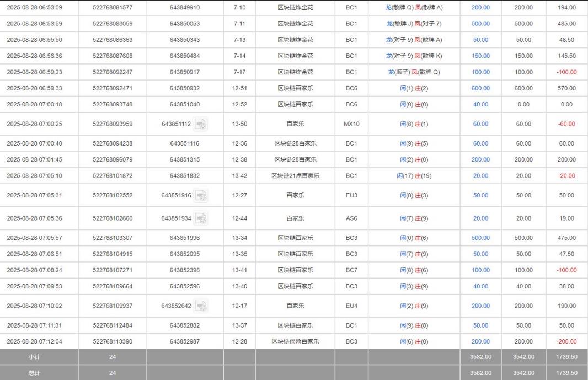Open blue bet amount 600.00 on row 12-51
The width and height of the screenshot is (588, 380).
point(479,88)
